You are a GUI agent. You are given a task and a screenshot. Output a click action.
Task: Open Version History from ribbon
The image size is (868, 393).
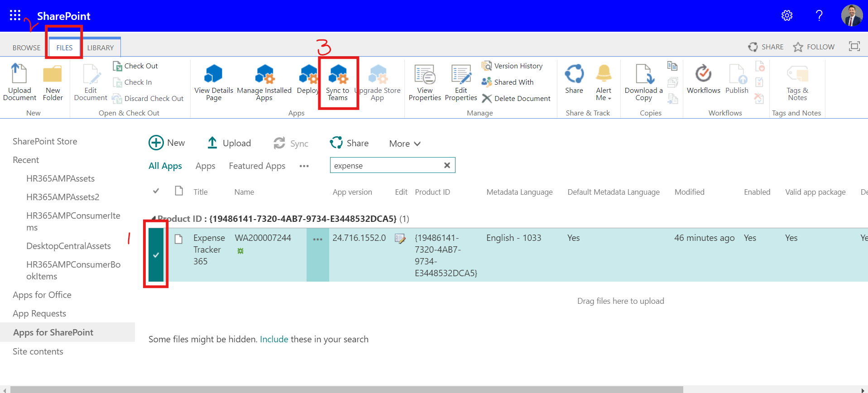pos(512,66)
